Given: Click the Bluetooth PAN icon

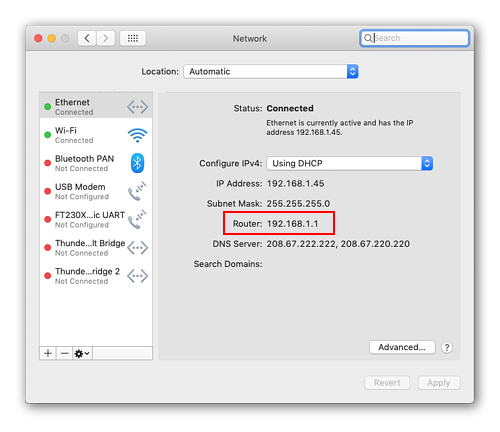Looking at the screenshot, I should click(x=137, y=163).
